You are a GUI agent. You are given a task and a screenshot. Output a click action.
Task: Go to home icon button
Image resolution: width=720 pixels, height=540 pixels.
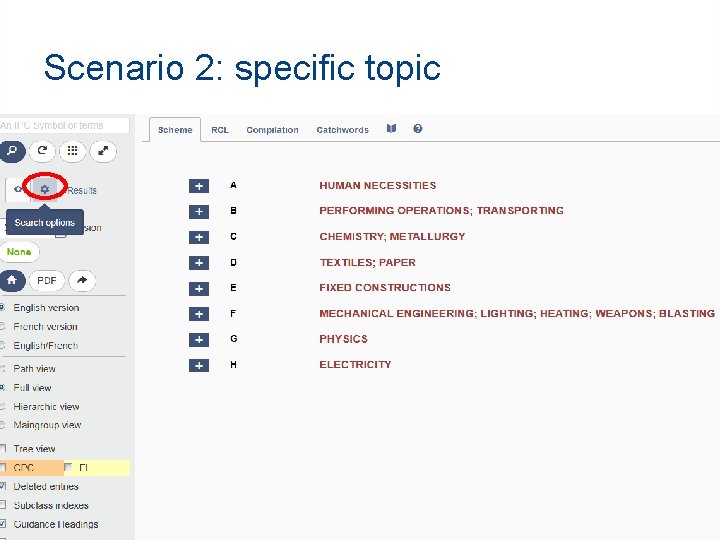click(12, 280)
